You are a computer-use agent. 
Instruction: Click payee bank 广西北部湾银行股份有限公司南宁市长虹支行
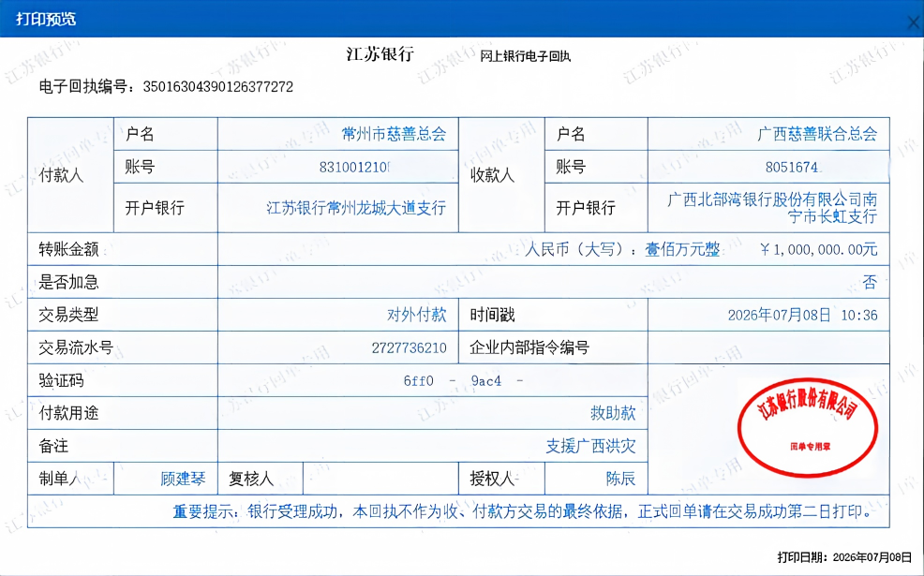pos(772,208)
